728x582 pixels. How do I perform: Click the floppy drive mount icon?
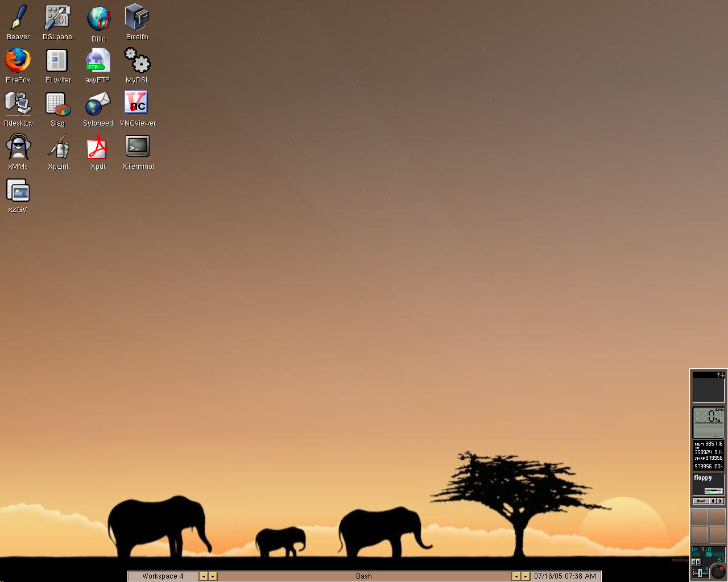click(x=713, y=491)
